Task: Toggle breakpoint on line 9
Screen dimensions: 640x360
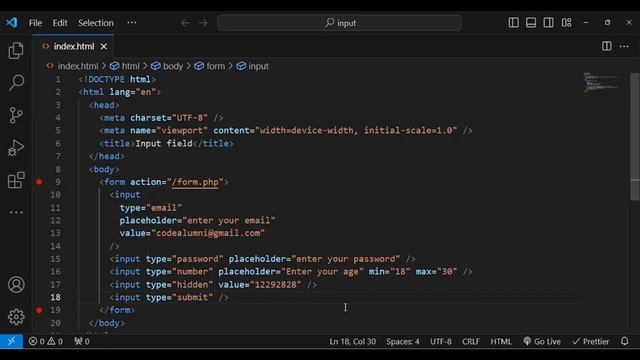Action: (39, 182)
